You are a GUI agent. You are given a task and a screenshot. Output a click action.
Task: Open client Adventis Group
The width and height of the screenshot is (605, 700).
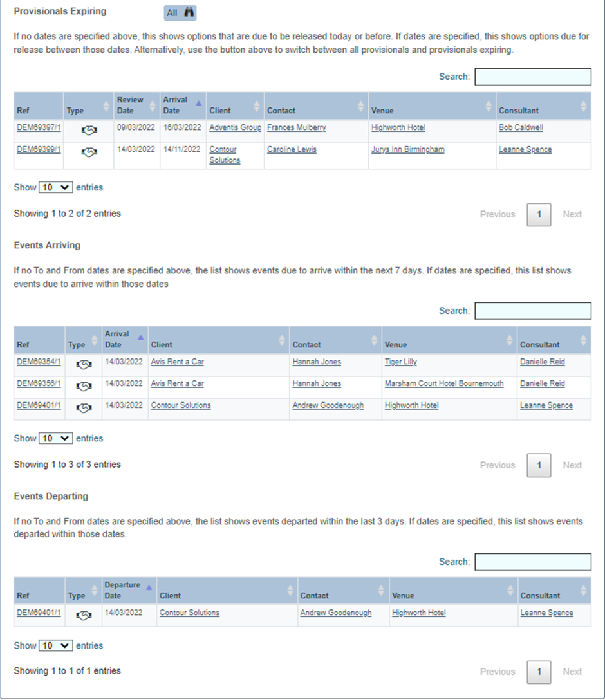coord(236,127)
